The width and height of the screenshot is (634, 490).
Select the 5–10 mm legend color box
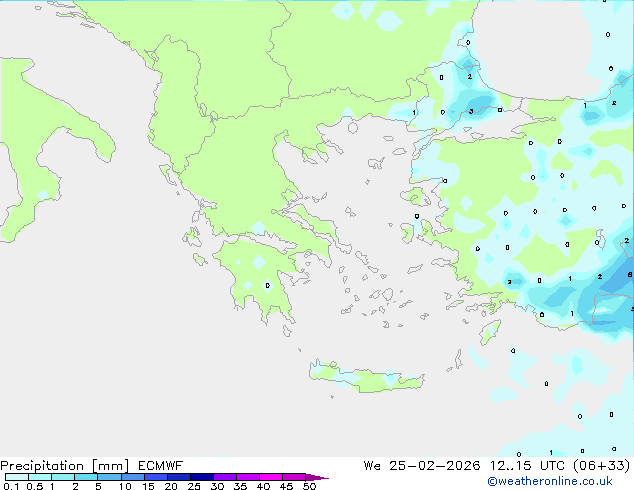pyautogui.click(x=109, y=477)
